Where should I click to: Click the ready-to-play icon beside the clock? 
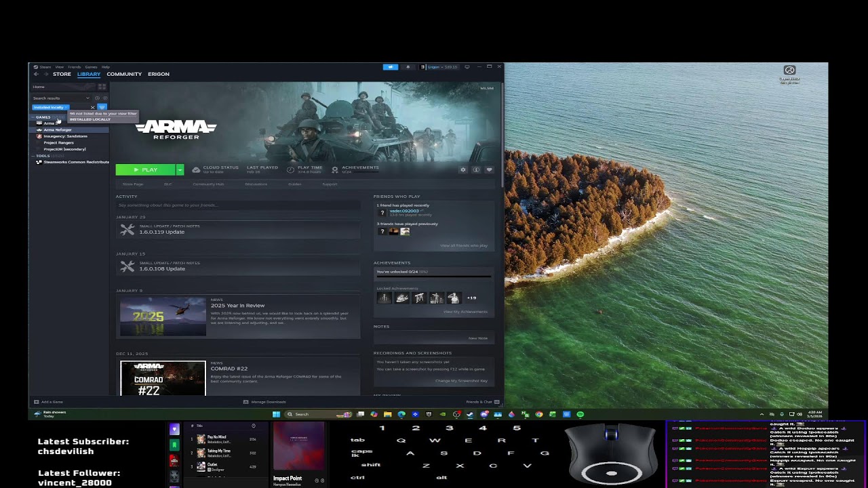104,98
